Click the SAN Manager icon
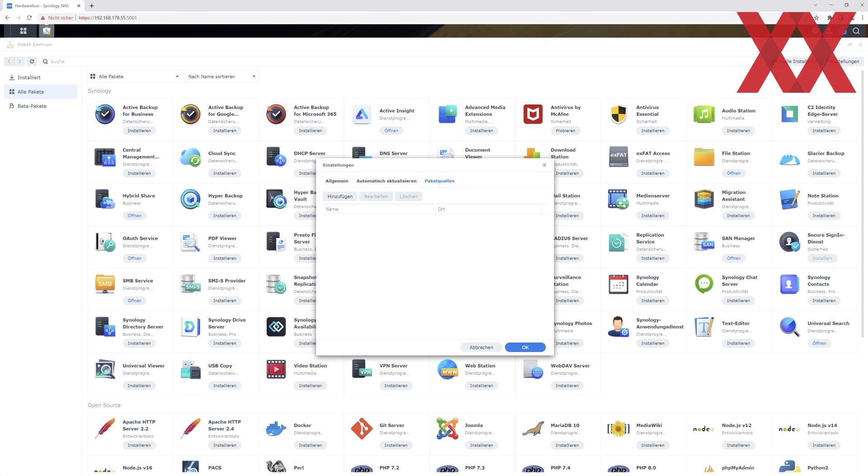 [704, 242]
